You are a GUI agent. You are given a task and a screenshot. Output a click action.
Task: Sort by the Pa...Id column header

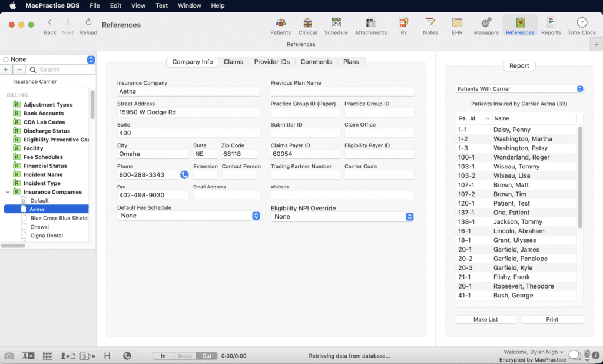[473, 118]
